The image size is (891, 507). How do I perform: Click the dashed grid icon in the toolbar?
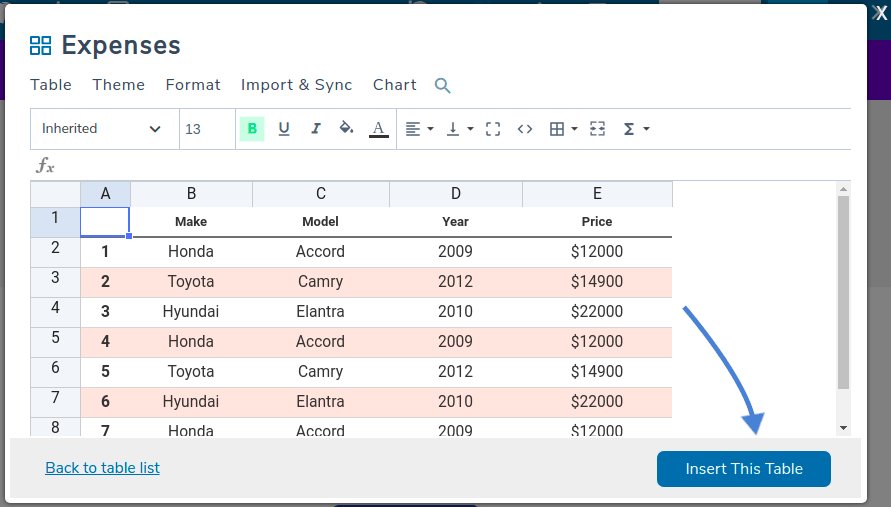pos(598,129)
